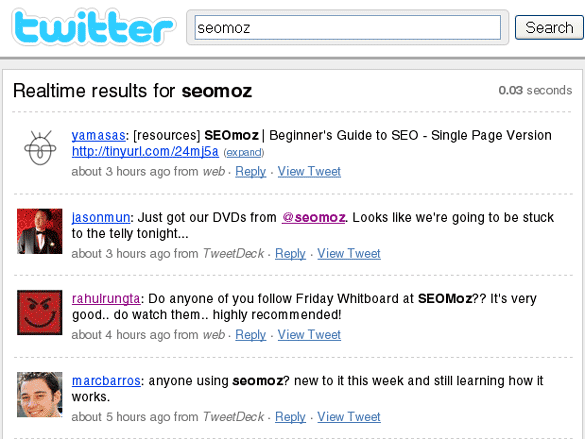
Task: Open the rahulrungta username link
Action: click(106, 299)
